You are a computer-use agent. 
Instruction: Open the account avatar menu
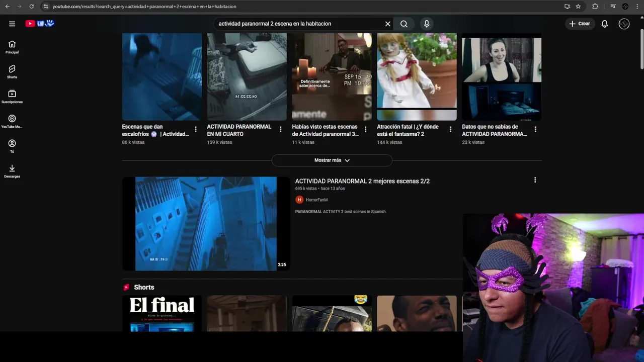click(x=624, y=24)
